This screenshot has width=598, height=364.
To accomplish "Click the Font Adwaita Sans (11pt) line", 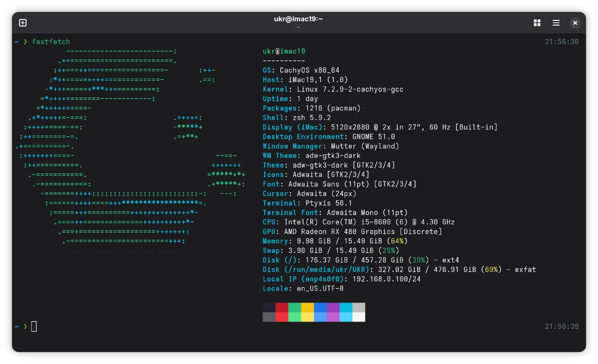I will (339, 184).
